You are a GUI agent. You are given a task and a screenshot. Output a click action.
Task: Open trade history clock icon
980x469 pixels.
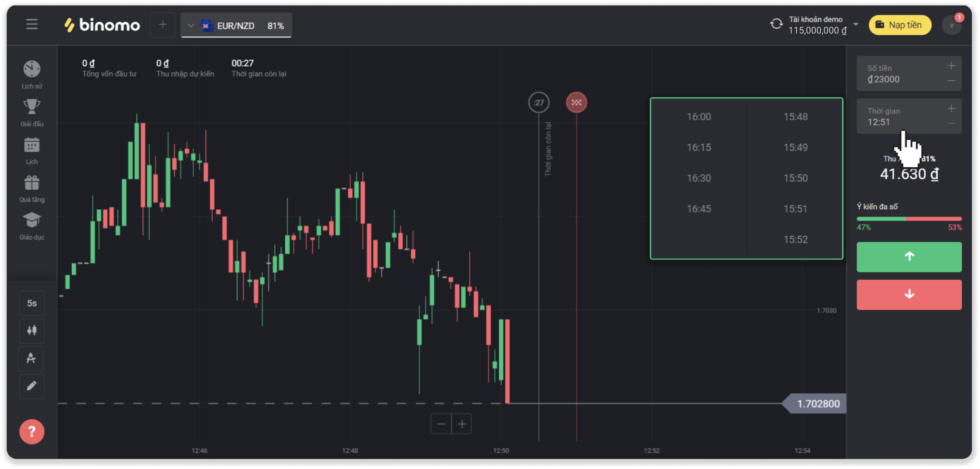(32, 70)
